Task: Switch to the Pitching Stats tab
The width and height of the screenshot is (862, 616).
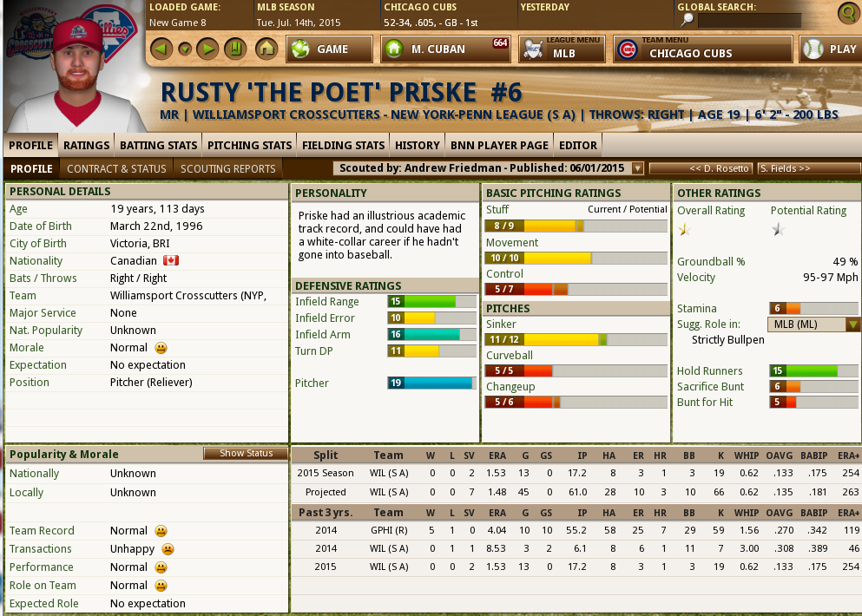Action: [249, 145]
